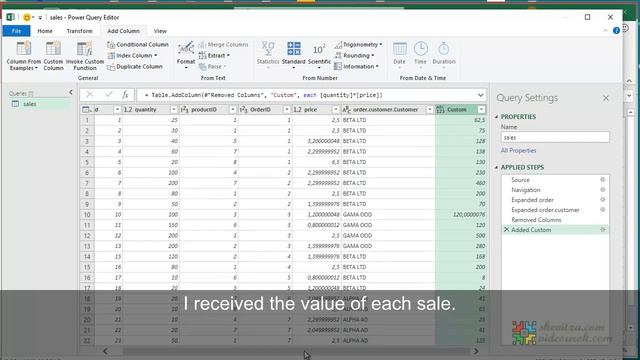The height and width of the screenshot is (360, 640).
Task: Click the formula bar text
Action: 264,95
